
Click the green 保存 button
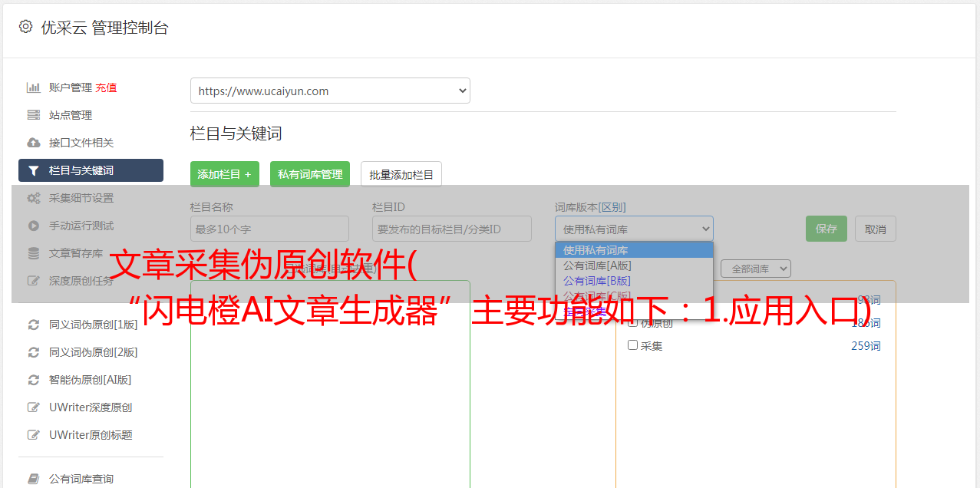(x=827, y=229)
